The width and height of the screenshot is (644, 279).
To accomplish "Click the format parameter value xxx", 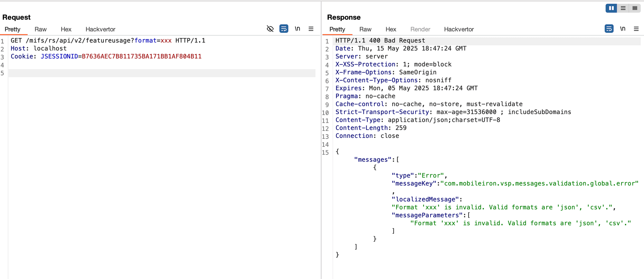I will click(x=166, y=40).
